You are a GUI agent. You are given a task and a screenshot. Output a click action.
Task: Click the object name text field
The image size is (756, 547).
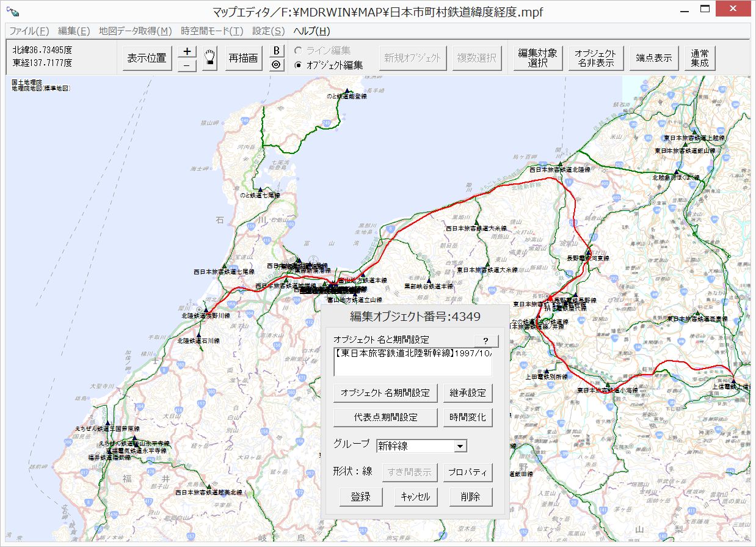coord(413,362)
